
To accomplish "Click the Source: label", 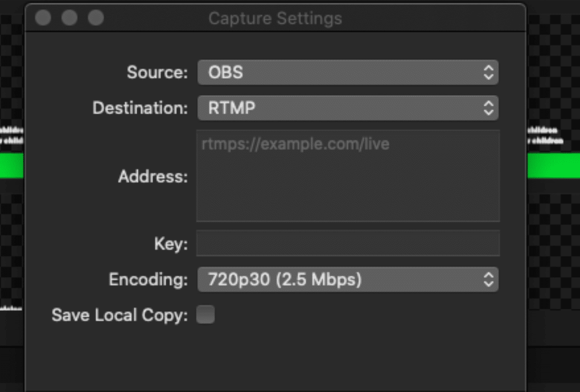I will click(157, 73).
